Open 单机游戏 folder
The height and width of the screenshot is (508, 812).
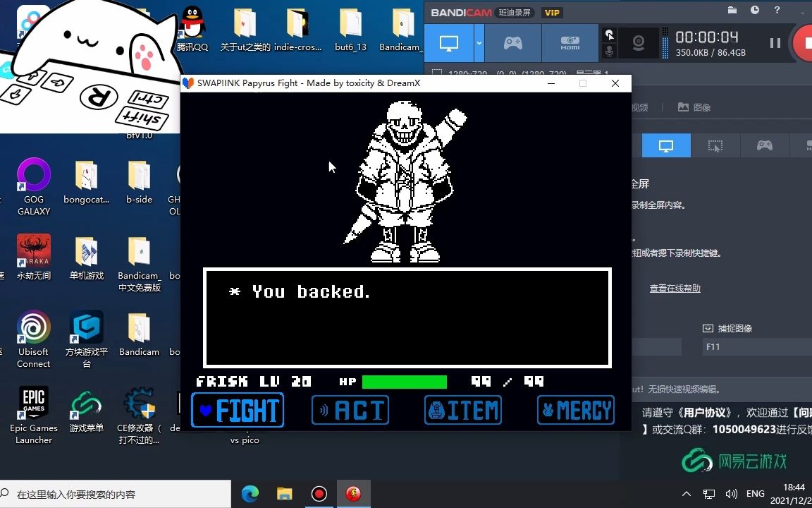pos(87,257)
